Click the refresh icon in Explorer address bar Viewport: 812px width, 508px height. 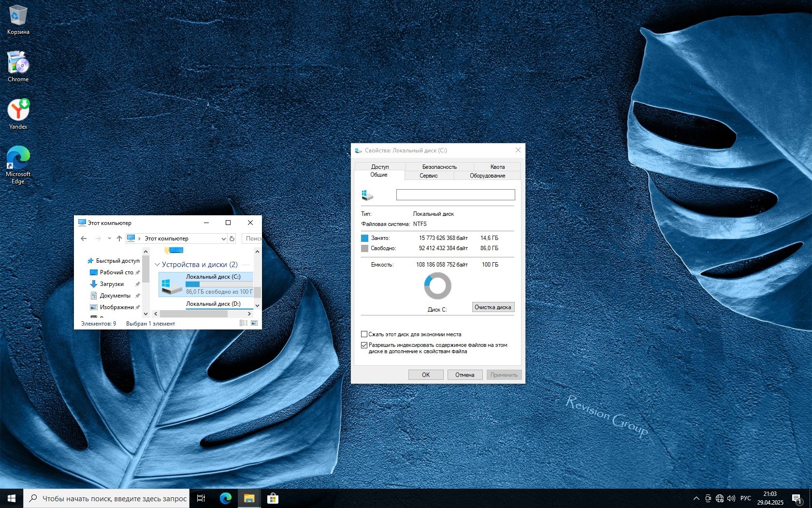pos(232,239)
